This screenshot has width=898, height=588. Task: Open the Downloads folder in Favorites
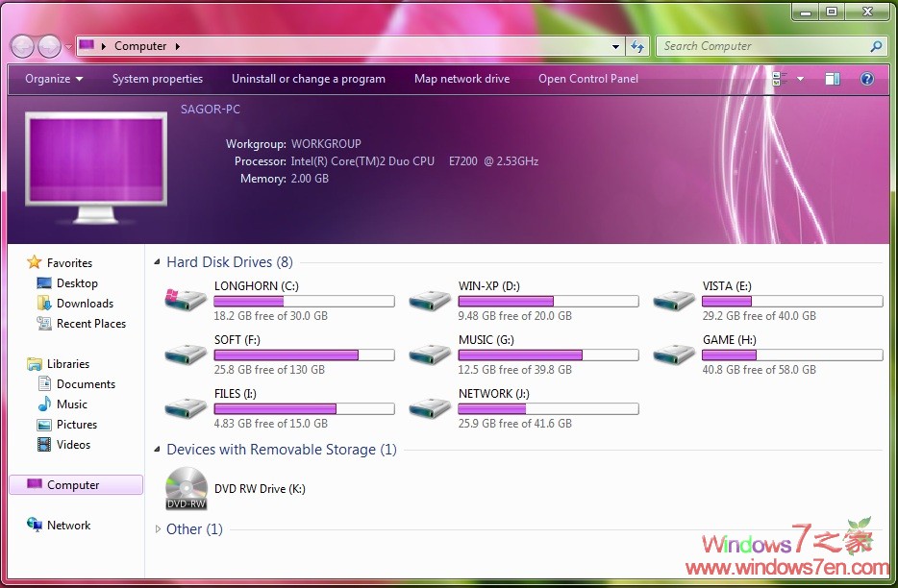(87, 303)
